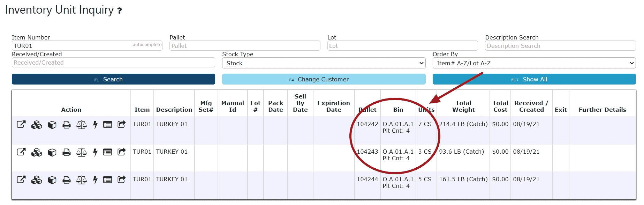Click the help question mark beside title
Screen dimensions: 644x205
click(120, 11)
